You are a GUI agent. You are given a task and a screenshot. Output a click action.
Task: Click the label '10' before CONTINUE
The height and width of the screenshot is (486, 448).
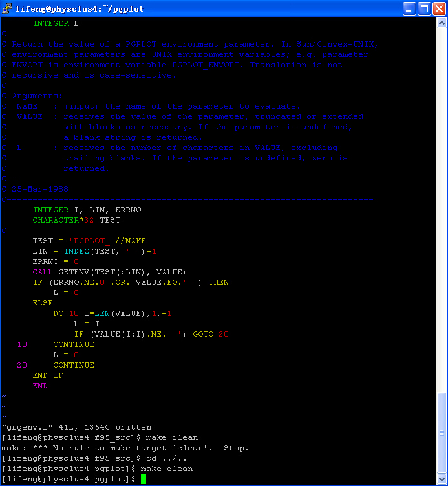click(22, 344)
